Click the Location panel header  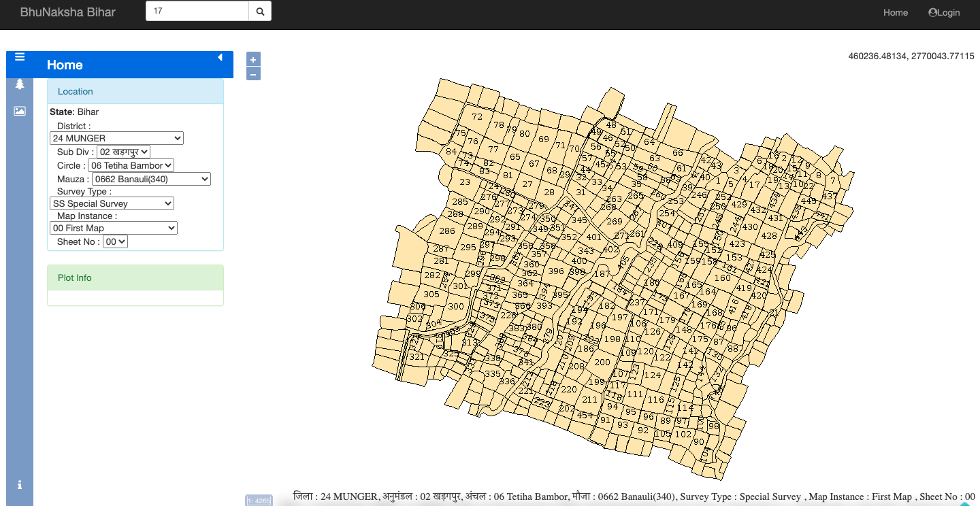[x=135, y=91]
